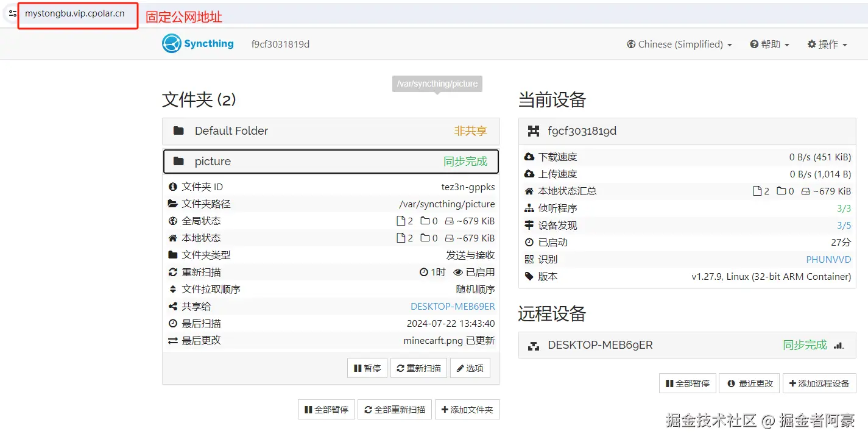Click the 全部重新扫描 button
This screenshot has width=868, height=442.
(395, 410)
